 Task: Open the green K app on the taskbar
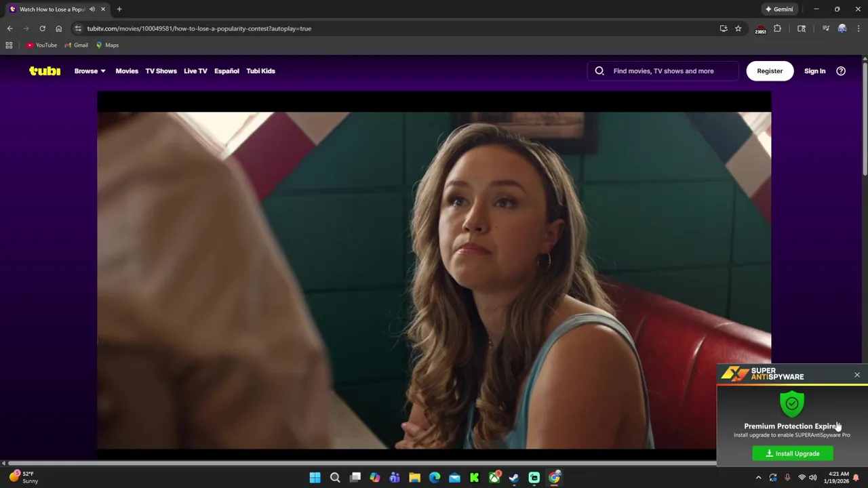[475, 477]
